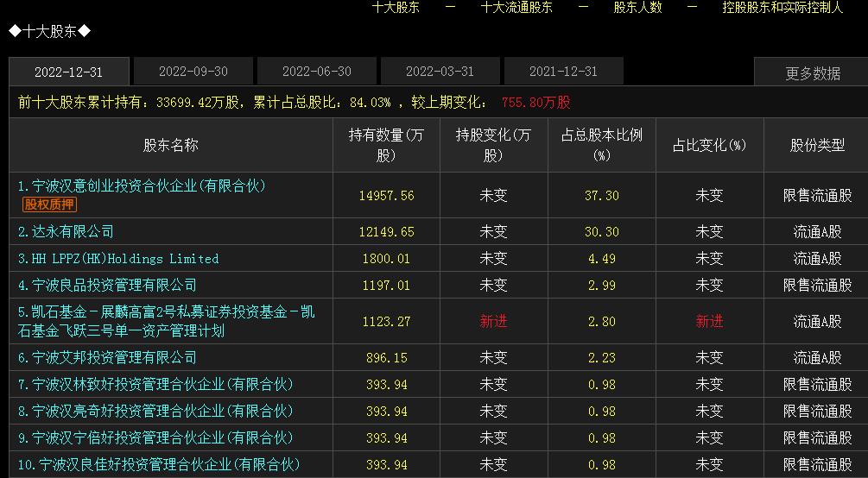The width and height of the screenshot is (868, 478).
Task: Select the ratio value 30.30
Action: pos(602,232)
